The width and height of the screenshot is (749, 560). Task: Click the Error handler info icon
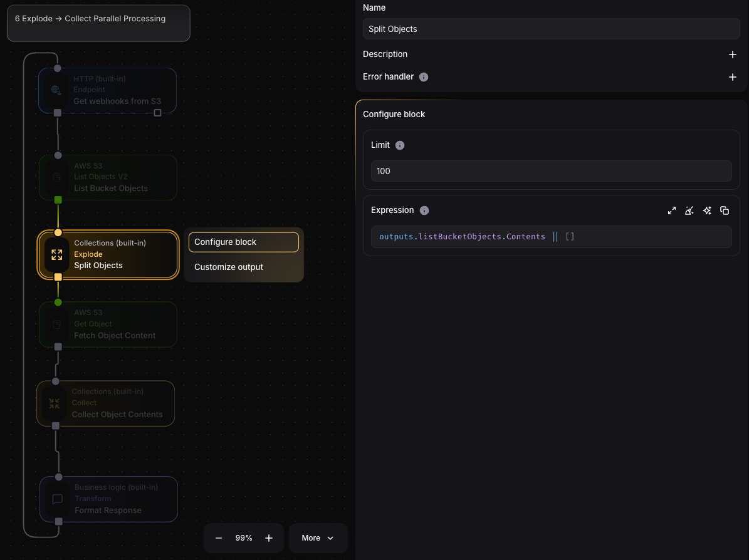pos(424,77)
